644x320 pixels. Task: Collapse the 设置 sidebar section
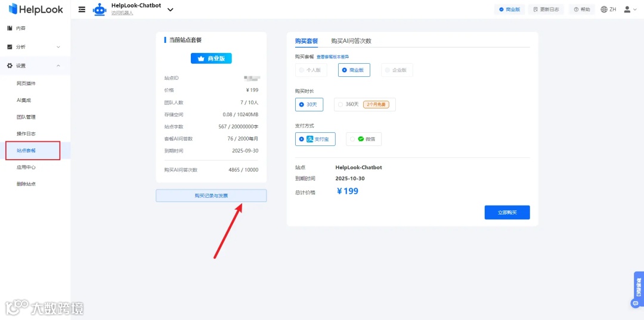[35, 66]
